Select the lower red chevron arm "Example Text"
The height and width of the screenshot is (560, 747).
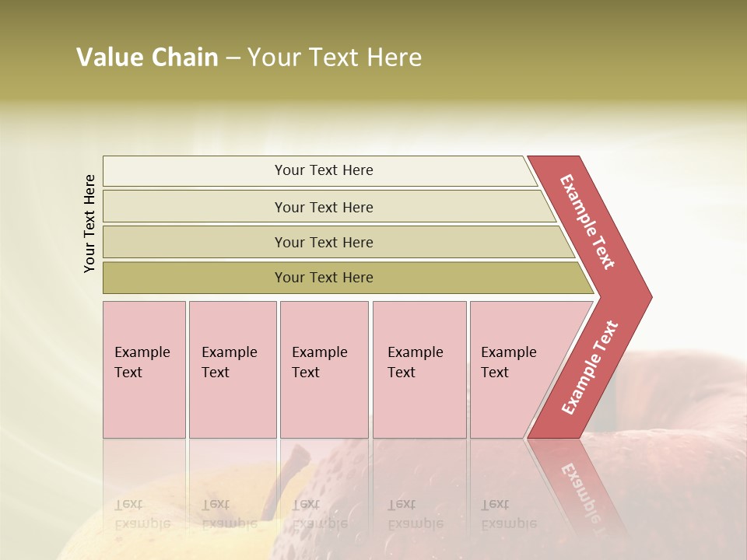point(589,368)
